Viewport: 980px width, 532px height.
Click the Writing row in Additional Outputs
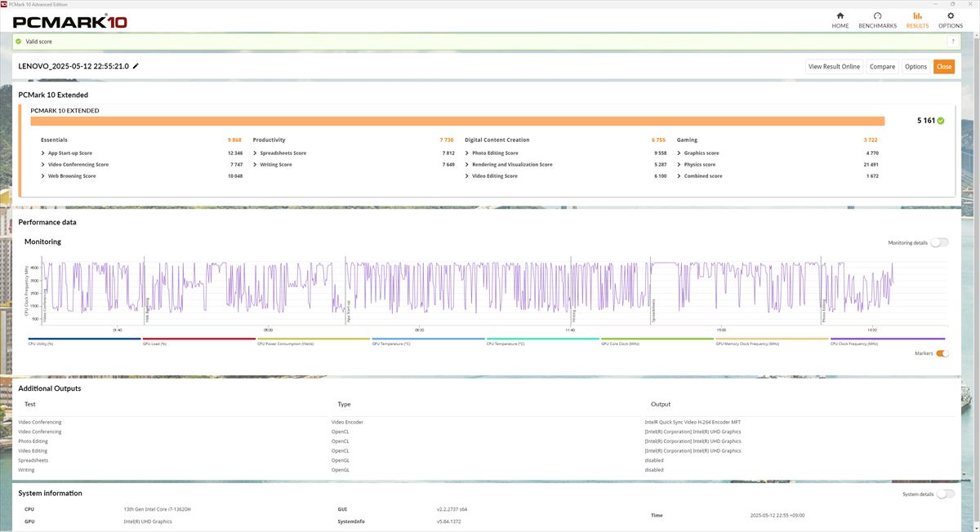486,470
